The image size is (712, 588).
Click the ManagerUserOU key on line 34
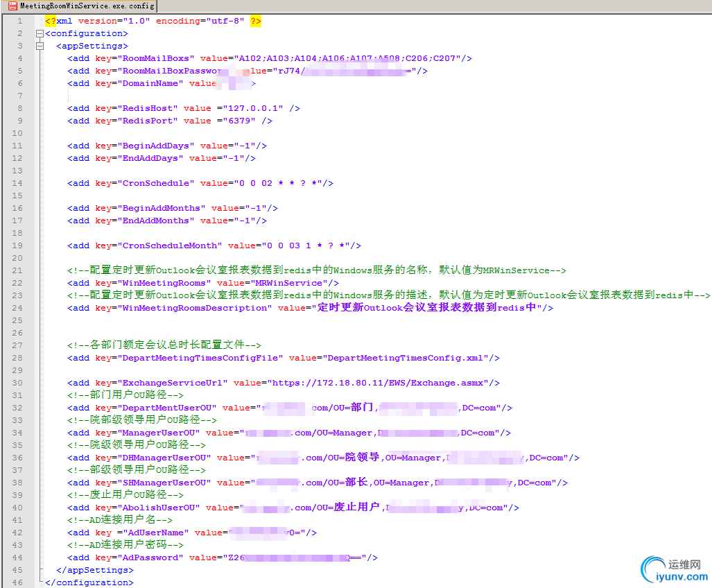tap(159, 433)
